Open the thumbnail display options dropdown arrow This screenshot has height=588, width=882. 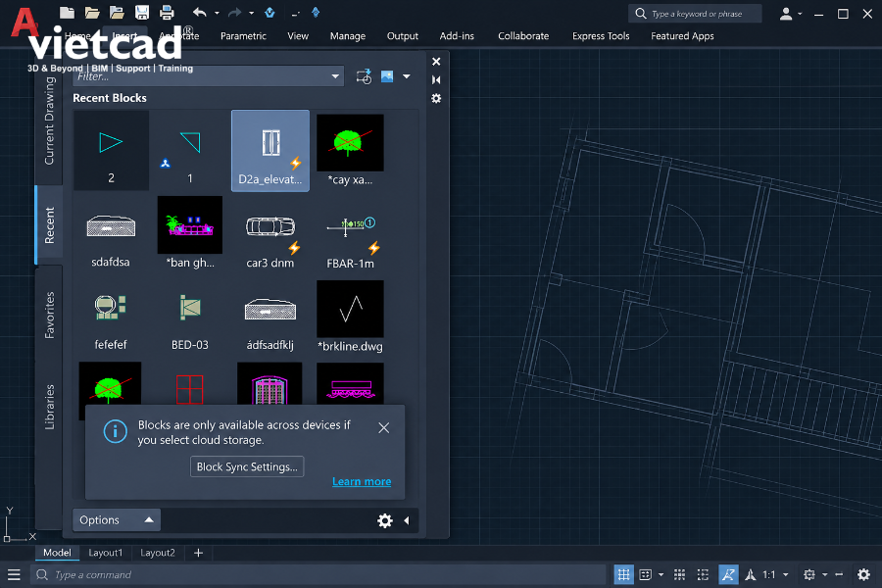point(406,76)
